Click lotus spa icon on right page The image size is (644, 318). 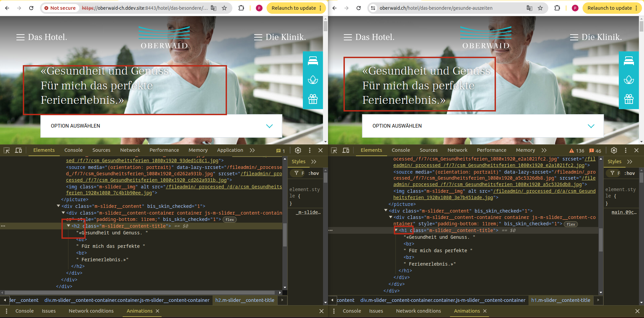pyautogui.click(x=629, y=80)
